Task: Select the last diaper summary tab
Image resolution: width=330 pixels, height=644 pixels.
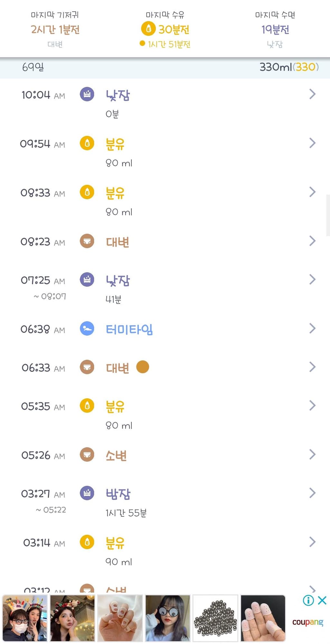Action: click(x=55, y=29)
